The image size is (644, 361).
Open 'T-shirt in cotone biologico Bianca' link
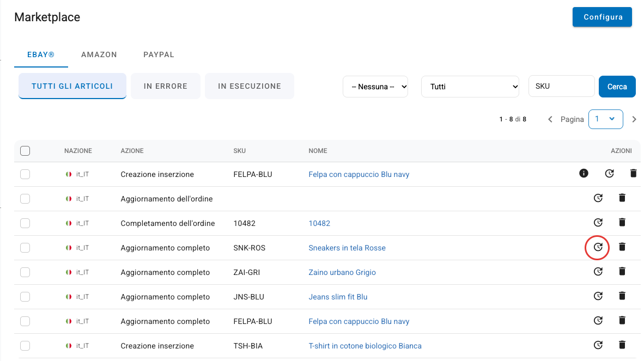pyautogui.click(x=365, y=346)
